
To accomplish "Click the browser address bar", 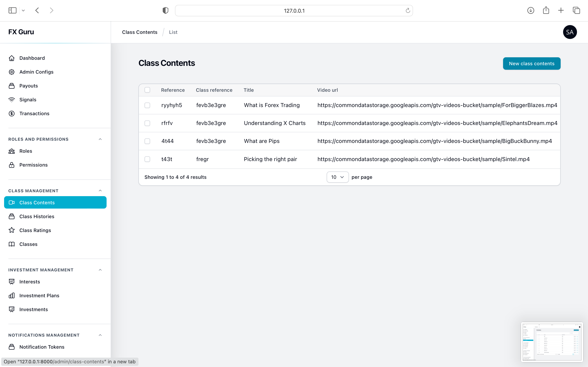I will [294, 11].
